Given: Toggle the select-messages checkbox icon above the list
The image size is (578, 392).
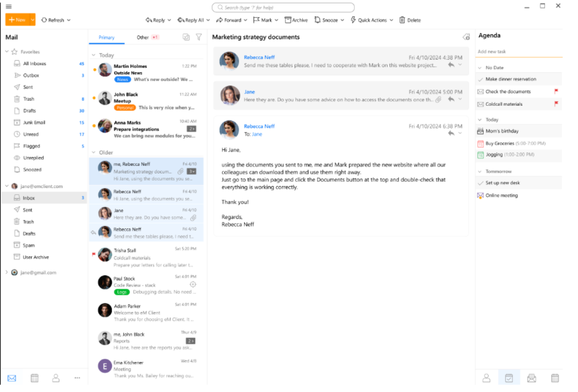Looking at the screenshot, I should coord(186,37).
